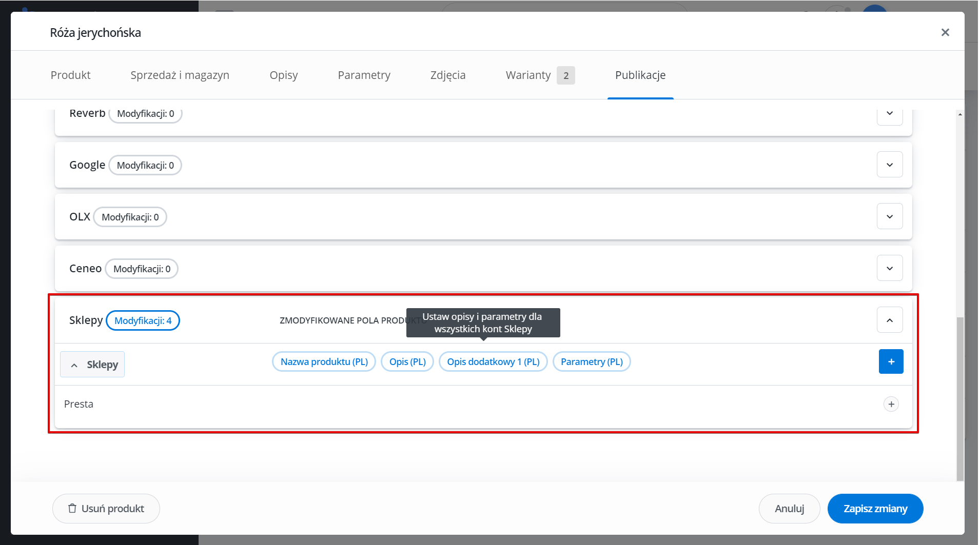
Task: Click the OLX Modyfikacji: 0 badge
Action: point(130,217)
